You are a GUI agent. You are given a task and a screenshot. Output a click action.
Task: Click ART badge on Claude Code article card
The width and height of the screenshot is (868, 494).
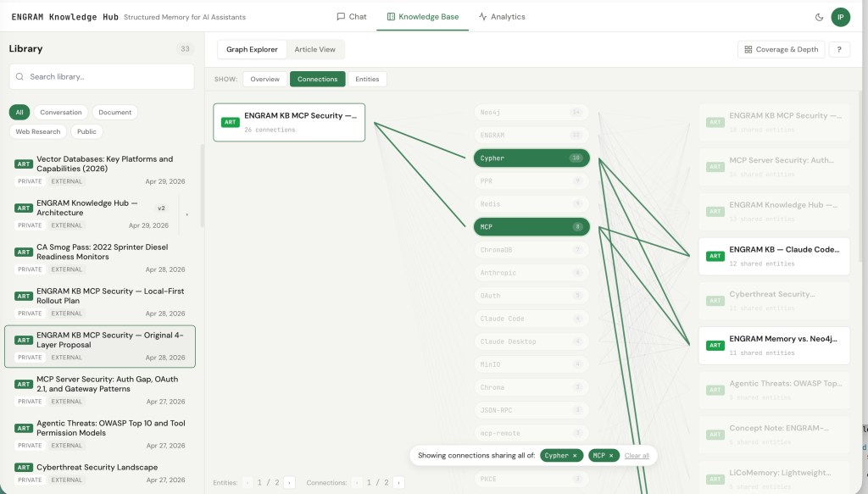pos(715,256)
